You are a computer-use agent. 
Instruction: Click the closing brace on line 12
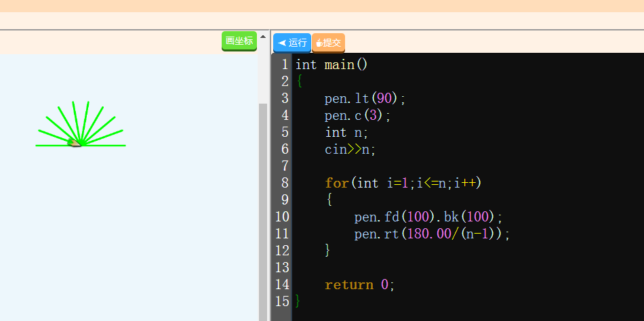pyautogui.click(x=327, y=251)
